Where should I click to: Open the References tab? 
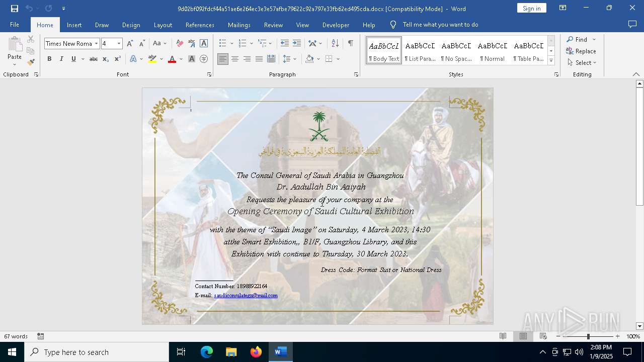pos(200,25)
